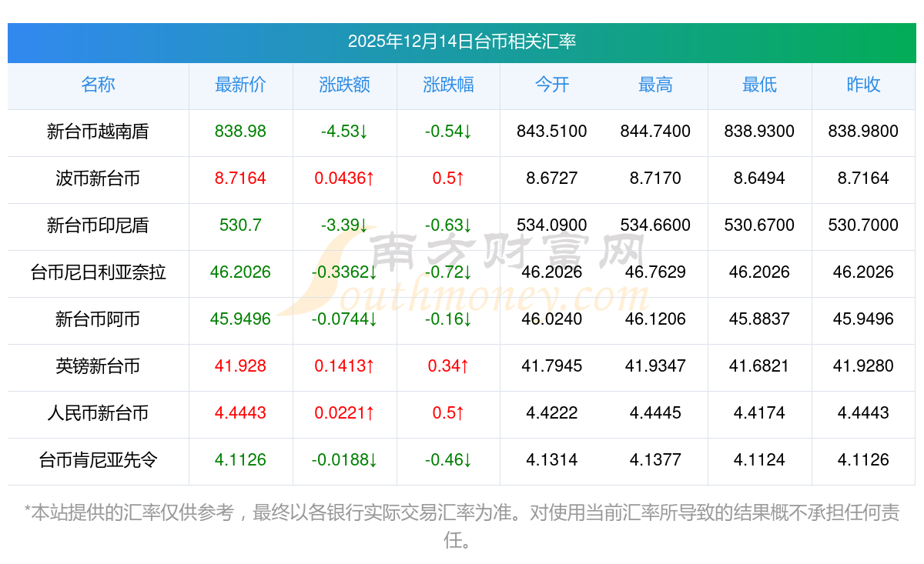Select the 0.0436↑ change amount cell
924x564 pixels.
[344, 179]
